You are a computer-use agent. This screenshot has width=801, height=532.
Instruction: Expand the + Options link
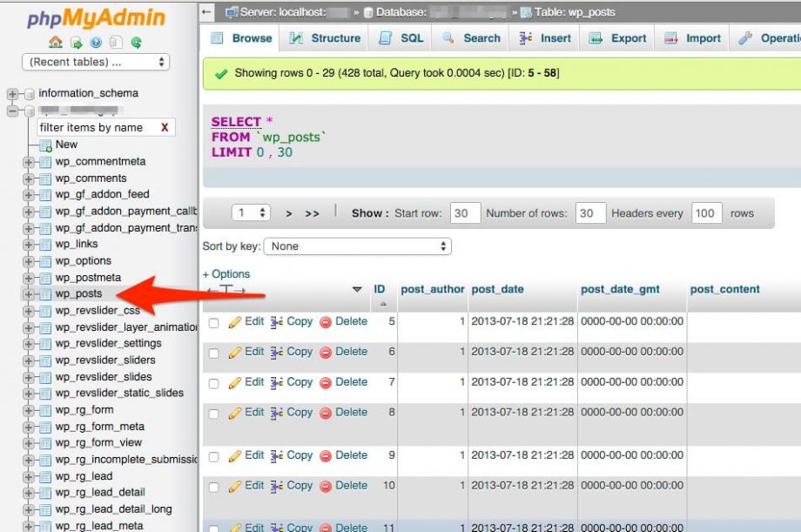click(226, 274)
